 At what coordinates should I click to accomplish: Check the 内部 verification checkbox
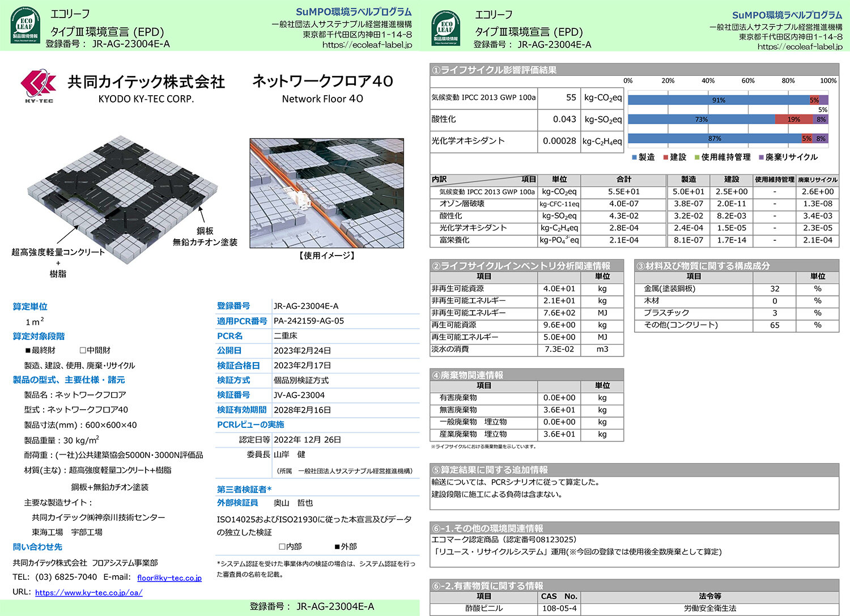(282, 546)
